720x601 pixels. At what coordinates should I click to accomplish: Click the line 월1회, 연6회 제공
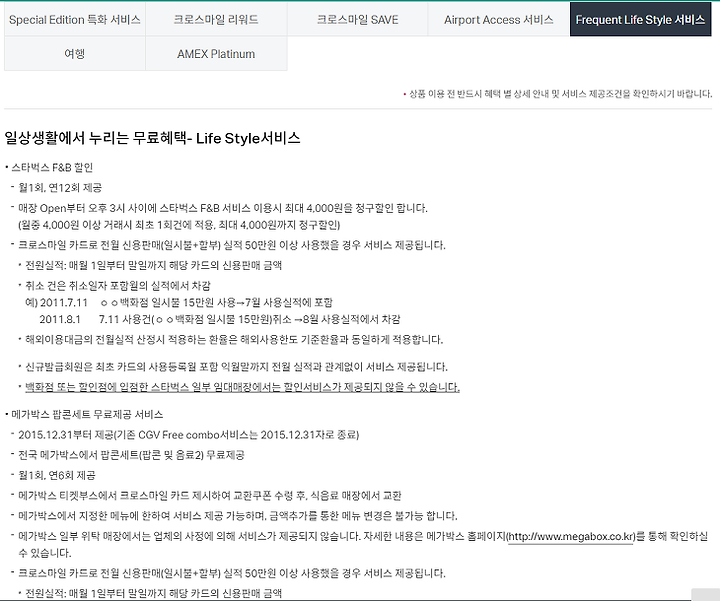pos(57,475)
